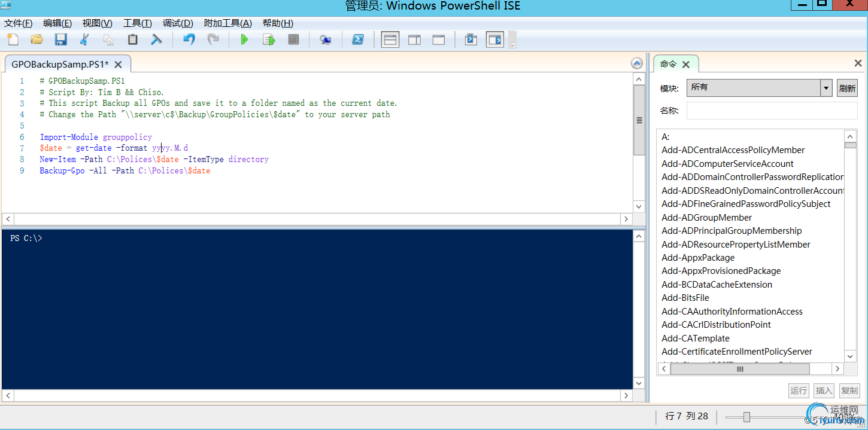Focus the 名称 name input field
Image resolution: width=868 pixels, height=430 pixels.
pos(772,111)
